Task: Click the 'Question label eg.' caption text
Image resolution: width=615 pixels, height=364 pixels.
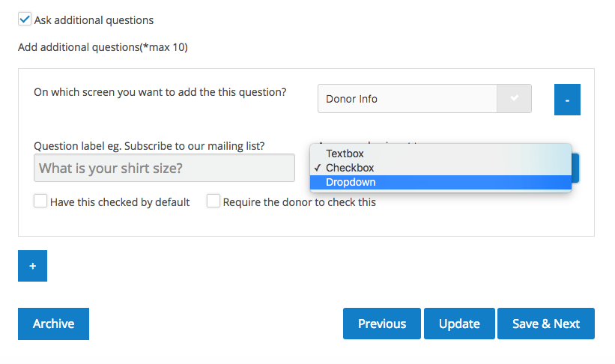Action: click(x=149, y=145)
